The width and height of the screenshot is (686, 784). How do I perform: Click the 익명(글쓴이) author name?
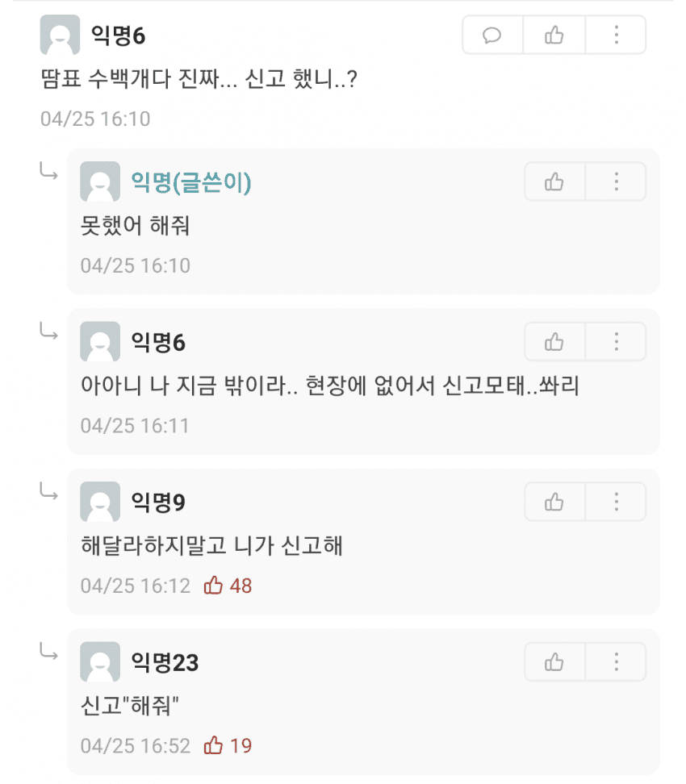point(191,183)
